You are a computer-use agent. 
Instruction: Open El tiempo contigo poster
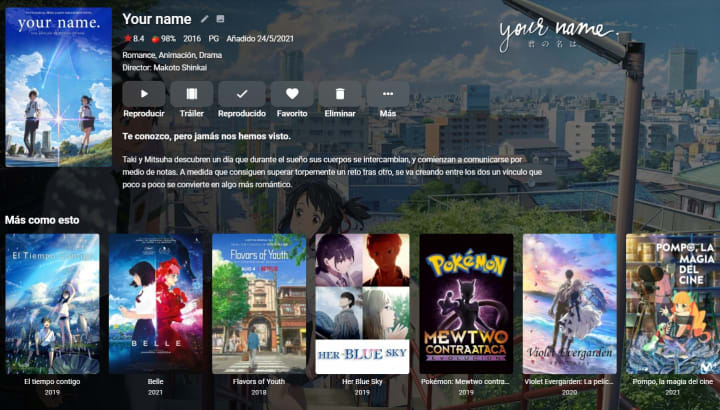point(52,304)
